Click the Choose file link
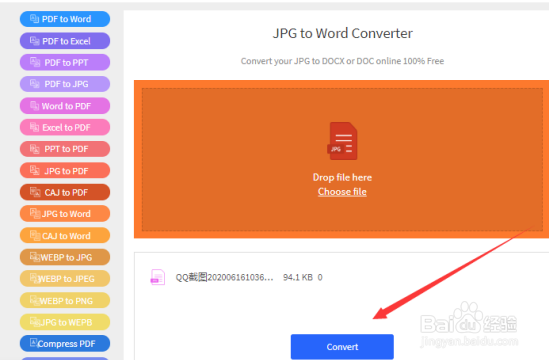Screen dimensions: 549x360 [342, 192]
